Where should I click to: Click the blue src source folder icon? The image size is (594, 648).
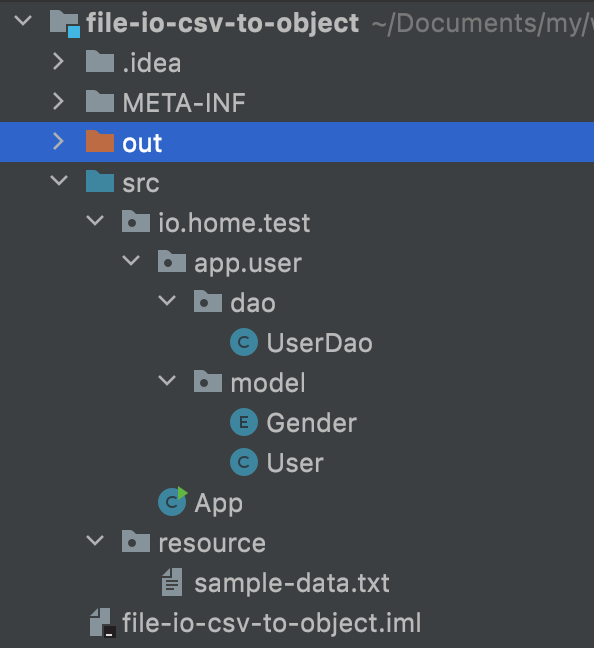100,181
